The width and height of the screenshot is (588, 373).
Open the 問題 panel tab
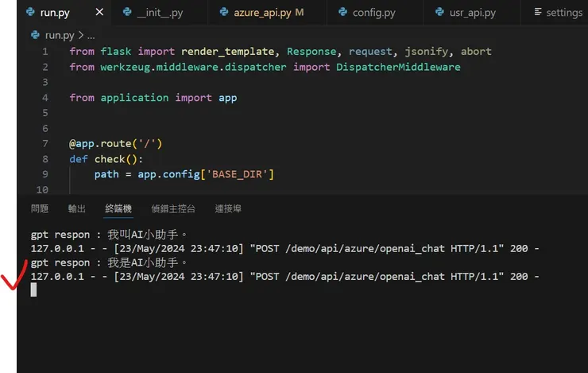pos(40,208)
